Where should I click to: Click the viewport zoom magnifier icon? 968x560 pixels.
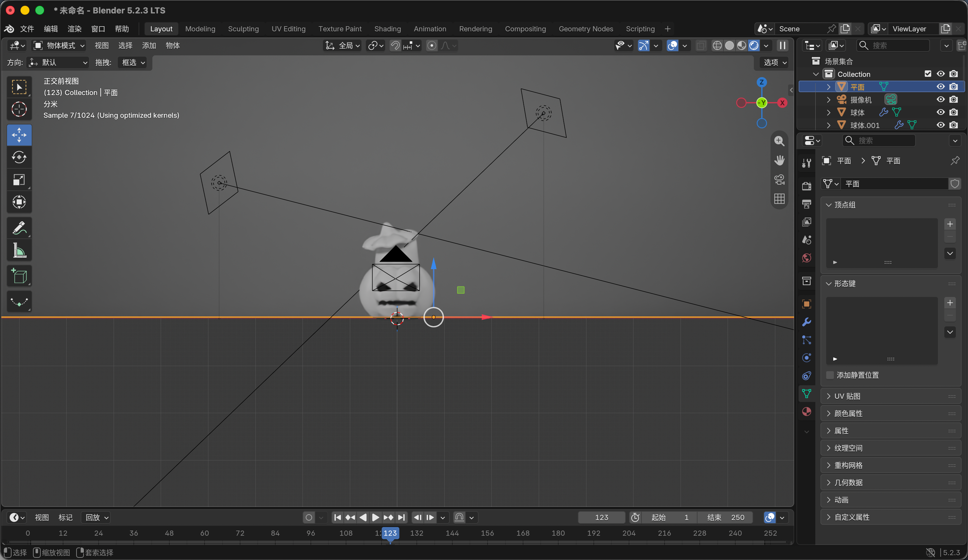pyautogui.click(x=779, y=141)
